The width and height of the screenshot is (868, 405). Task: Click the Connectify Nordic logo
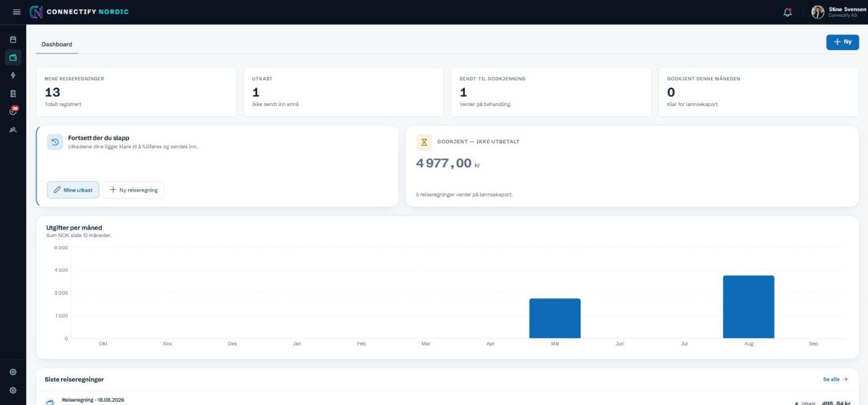click(x=79, y=12)
